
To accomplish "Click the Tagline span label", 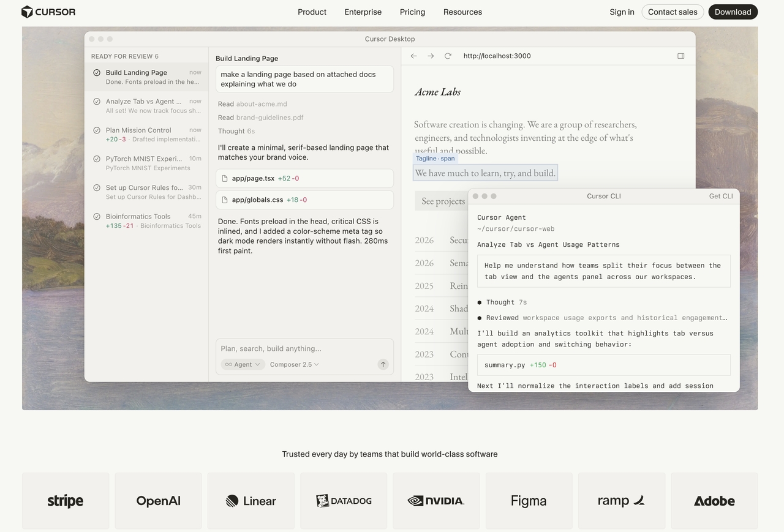I will pos(435,159).
